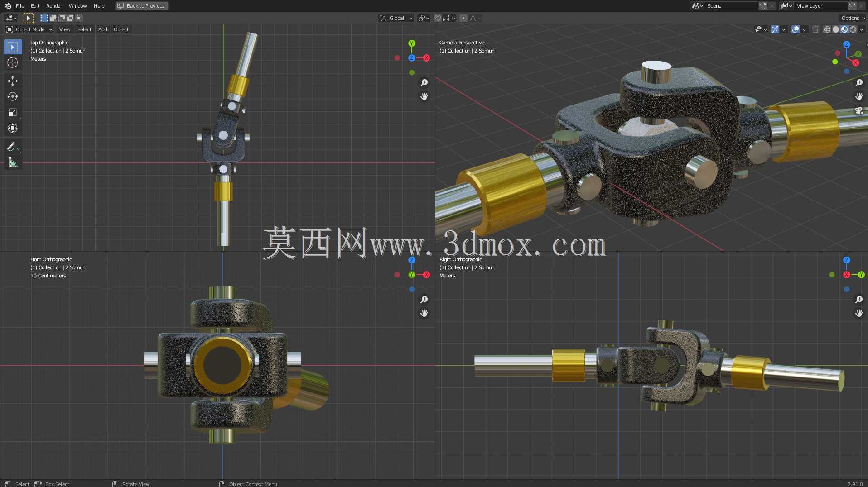The height and width of the screenshot is (487, 868).
Task: Click zoom icon in Right Orthographic view
Action: click(858, 300)
